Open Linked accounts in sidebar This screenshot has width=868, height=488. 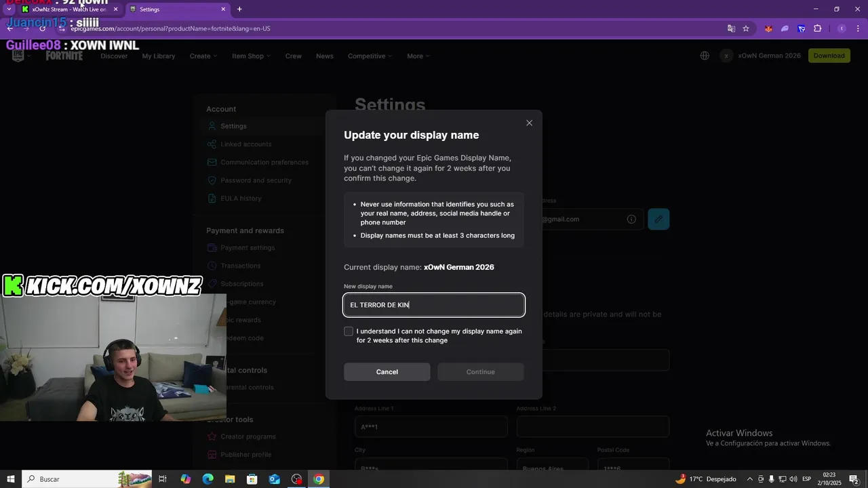(245, 144)
